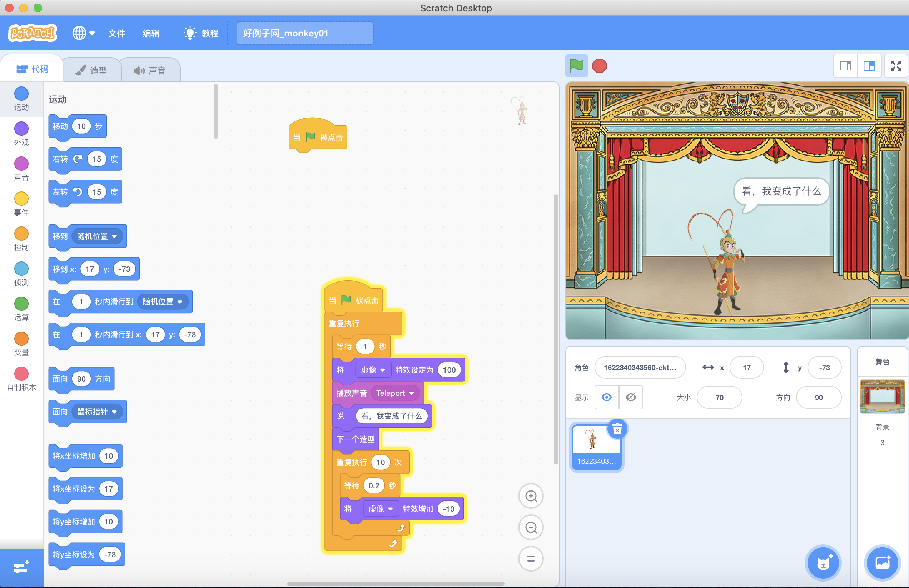This screenshot has width=909, height=588.
Task: Select the 运动 block category
Action: click(x=21, y=99)
